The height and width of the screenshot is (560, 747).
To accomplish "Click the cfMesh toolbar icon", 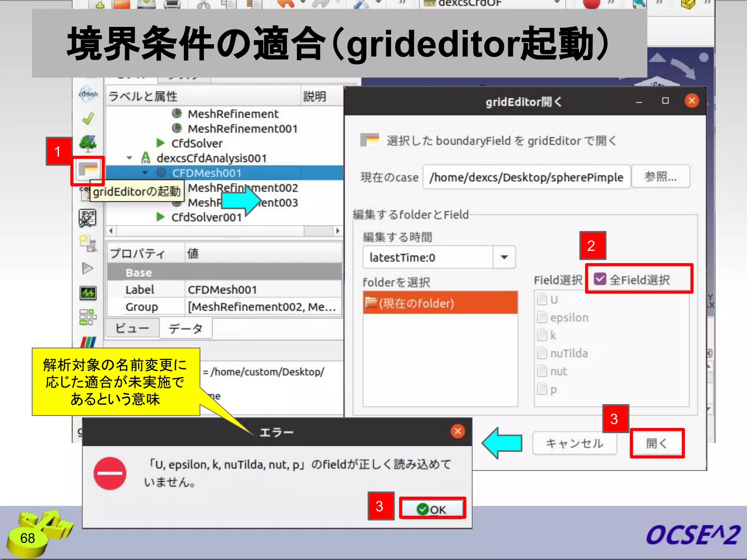I will (x=88, y=94).
